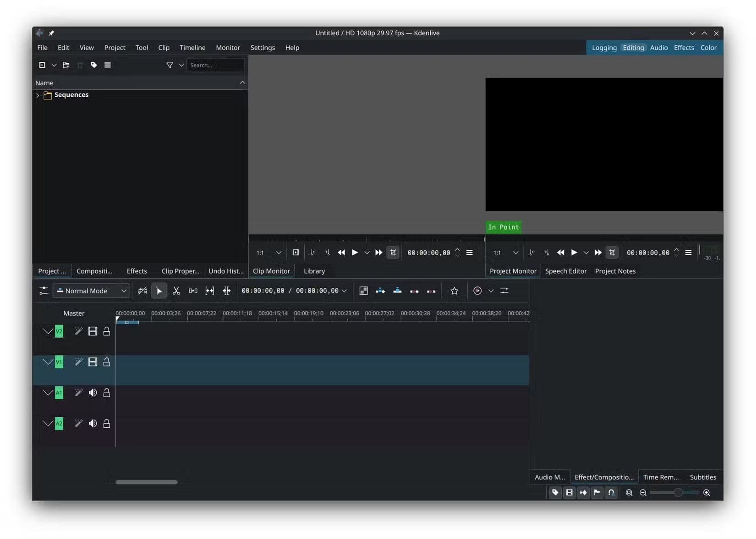Screen dimensions: 756x539
Task: Click the create folder icon in project bin
Action: point(66,65)
